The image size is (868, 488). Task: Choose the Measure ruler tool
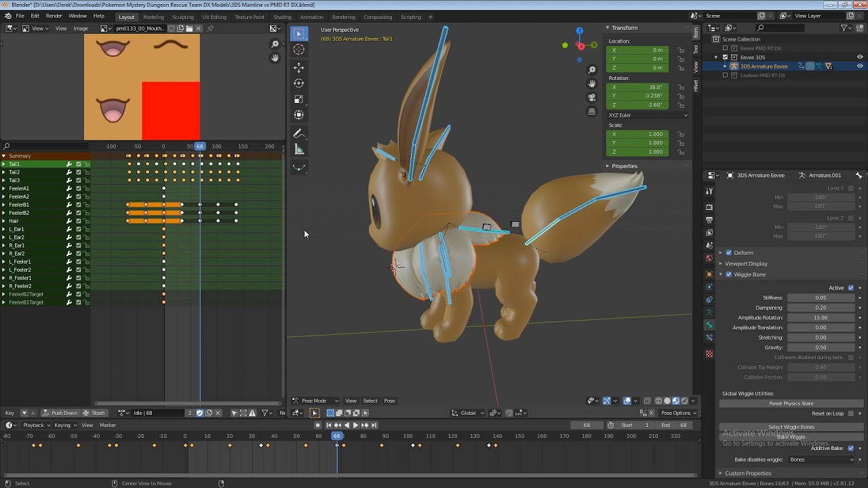pos(299,150)
